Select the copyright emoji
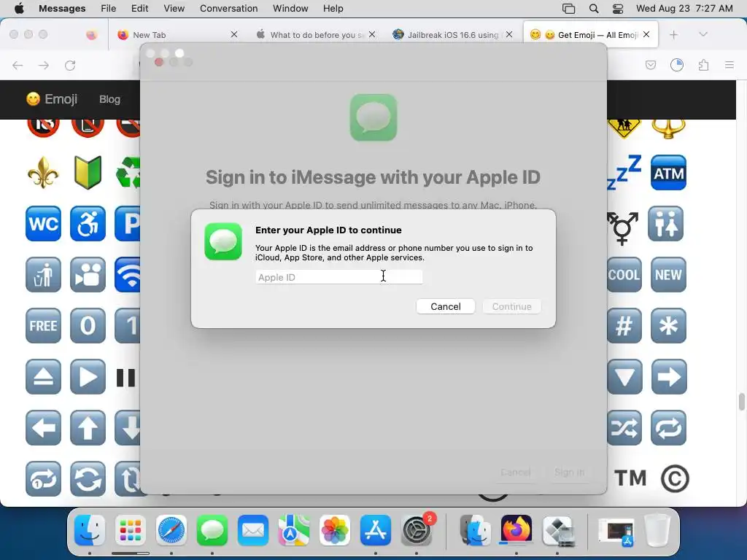This screenshot has width=747, height=560. click(x=675, y=478)
